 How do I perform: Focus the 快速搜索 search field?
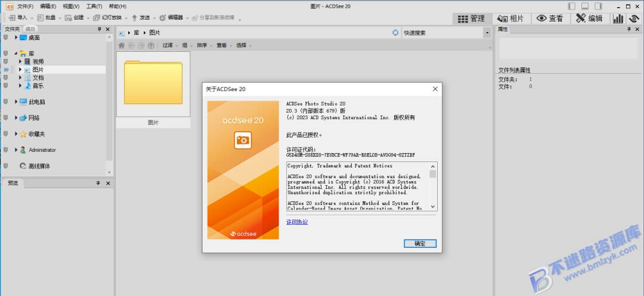click(x=442, y=33)
